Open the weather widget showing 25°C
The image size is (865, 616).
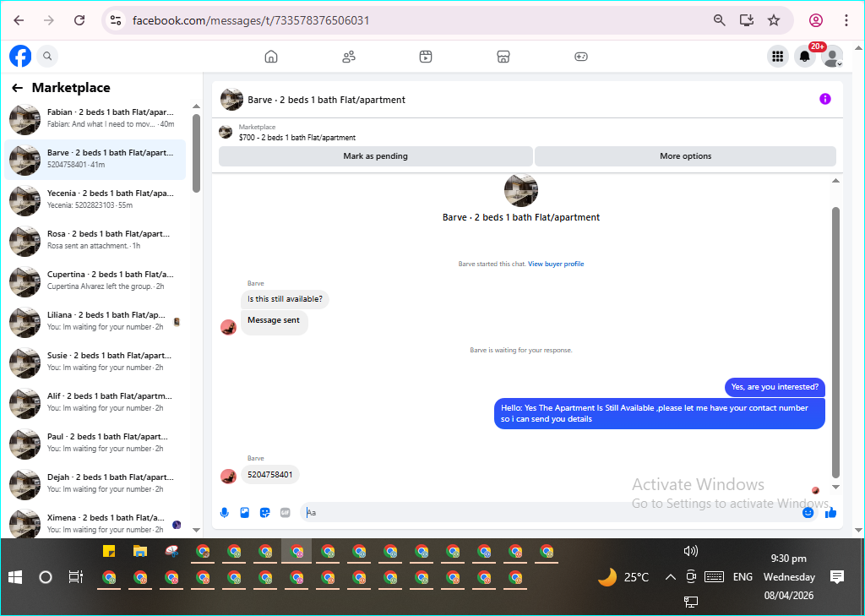(x=624, y=577)
